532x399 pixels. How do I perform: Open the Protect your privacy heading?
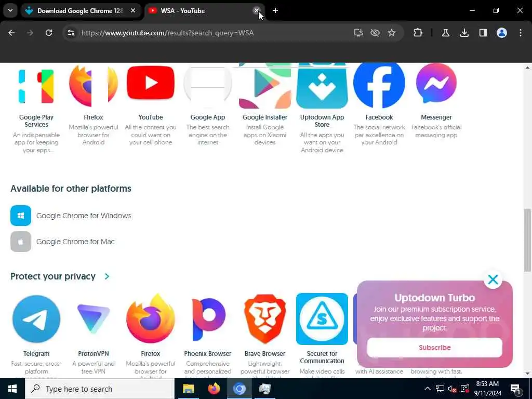(53, 276)
